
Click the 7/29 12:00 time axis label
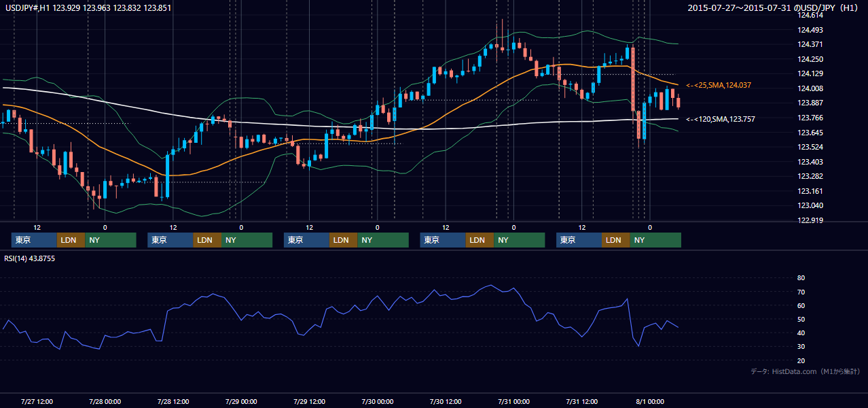point(310,401)
